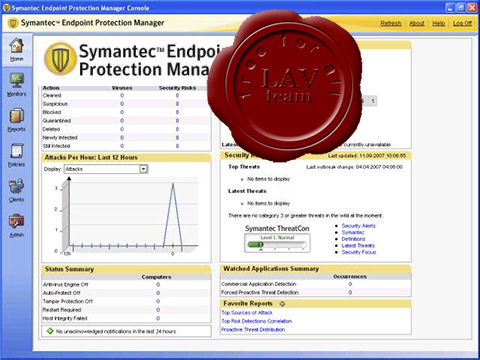
Task: Click the Cleaned viruses count
Action: 122,95
